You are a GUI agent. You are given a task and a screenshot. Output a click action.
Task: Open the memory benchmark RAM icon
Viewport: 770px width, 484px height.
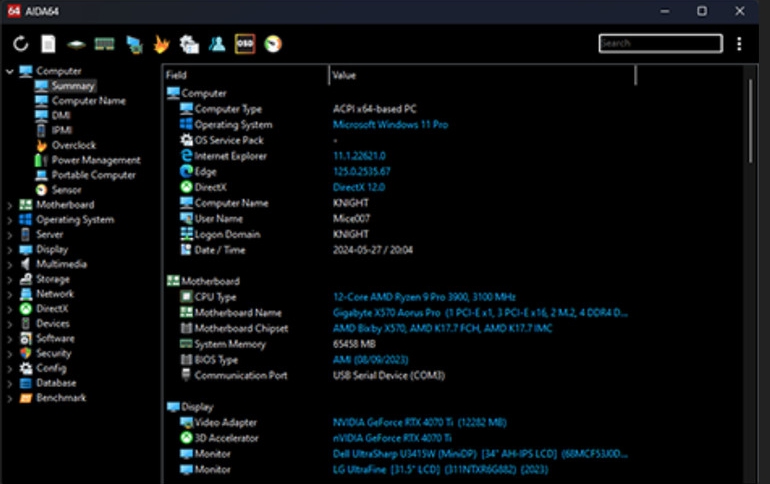pos(105,45)
